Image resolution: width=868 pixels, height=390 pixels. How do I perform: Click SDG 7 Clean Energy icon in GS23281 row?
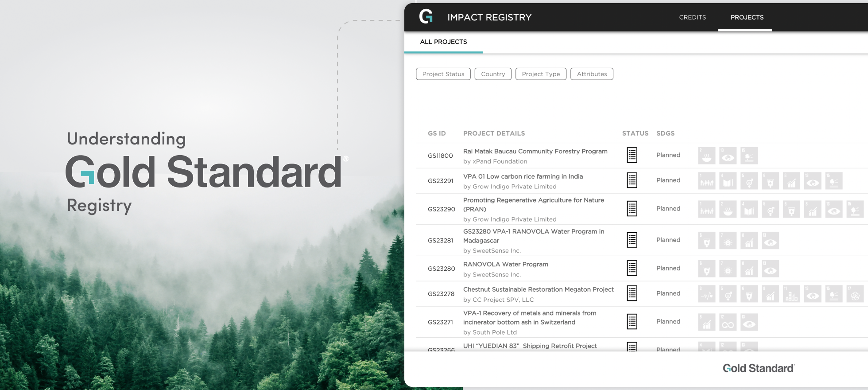728,241
